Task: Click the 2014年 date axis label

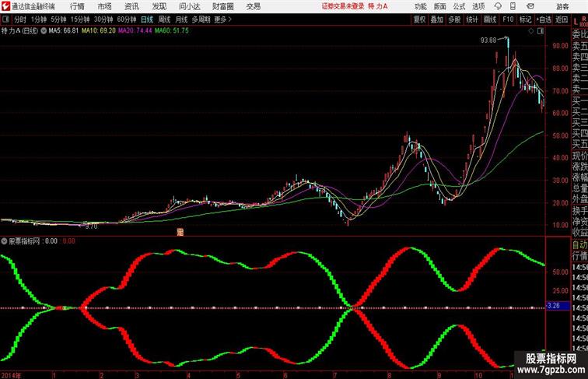Action: (11, 375)
